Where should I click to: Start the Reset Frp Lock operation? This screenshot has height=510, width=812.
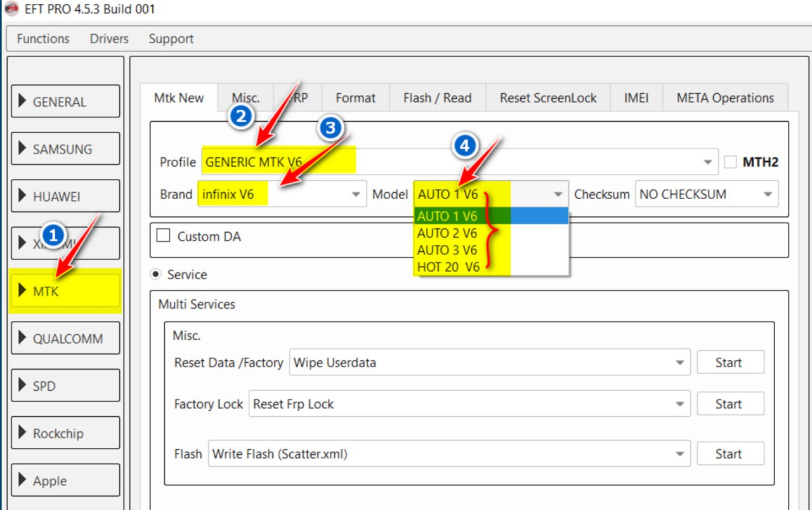tap(731, 404)
